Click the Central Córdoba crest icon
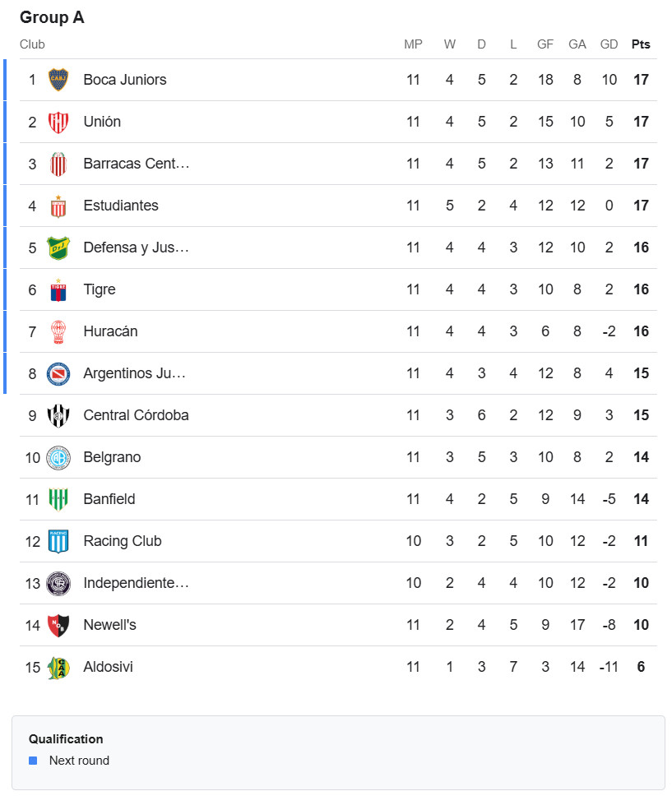Viewport: 672px width, 805px height. tap(58, 415)
